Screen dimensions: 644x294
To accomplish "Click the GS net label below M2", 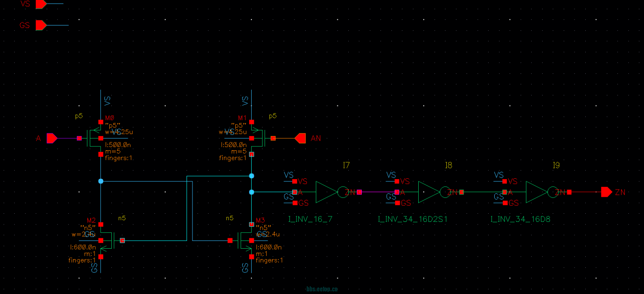I will 95,268.
